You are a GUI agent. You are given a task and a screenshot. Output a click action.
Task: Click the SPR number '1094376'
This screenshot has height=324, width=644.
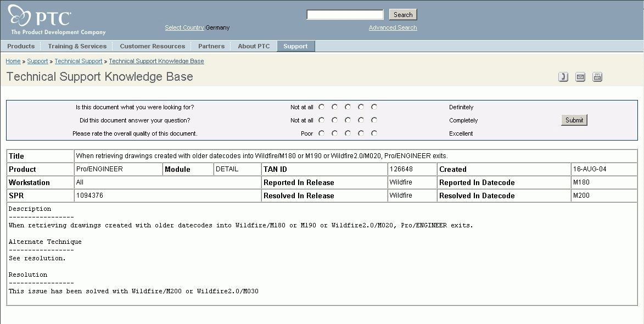pos(89,195)
